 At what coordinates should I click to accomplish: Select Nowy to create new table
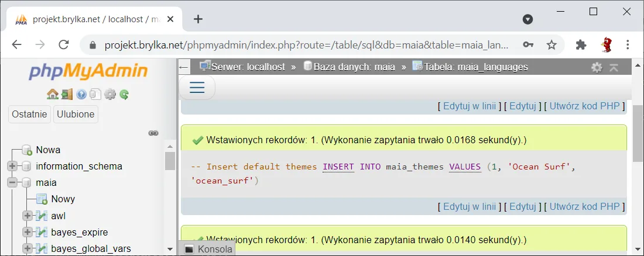tap(63, 199)
